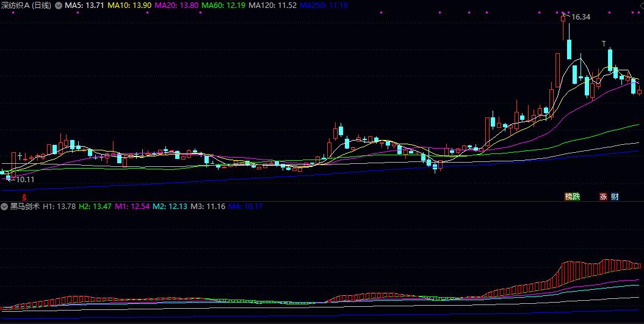The image size is (644, 324).
Task: Select the magenta MA20: 13.80 label
Action: pos(177,6)
